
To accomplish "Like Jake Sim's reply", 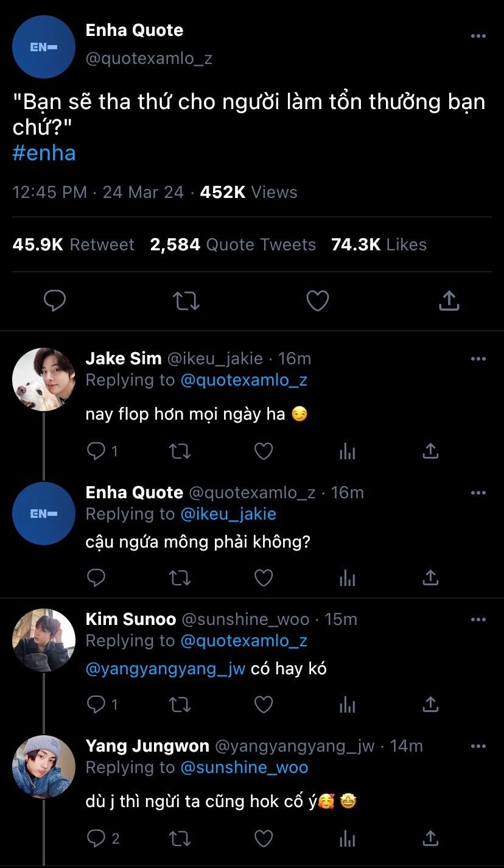I will pyautogui.click(x=263, y=451).
